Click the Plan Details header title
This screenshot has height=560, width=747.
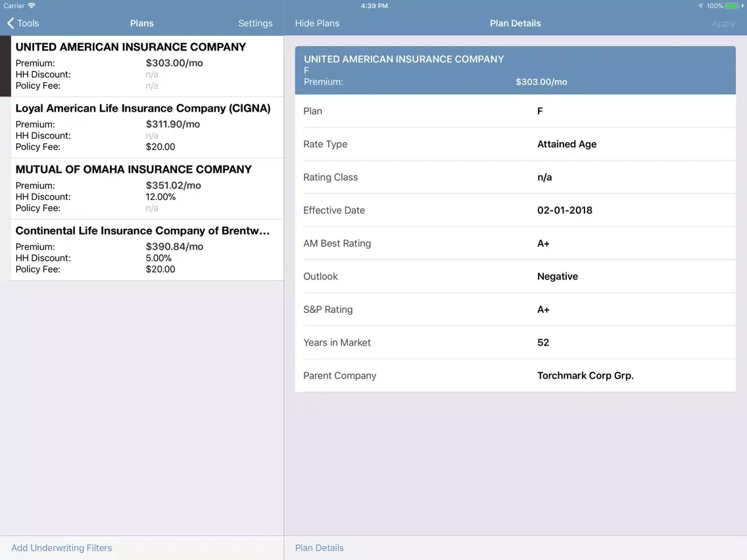pos(515,24)
